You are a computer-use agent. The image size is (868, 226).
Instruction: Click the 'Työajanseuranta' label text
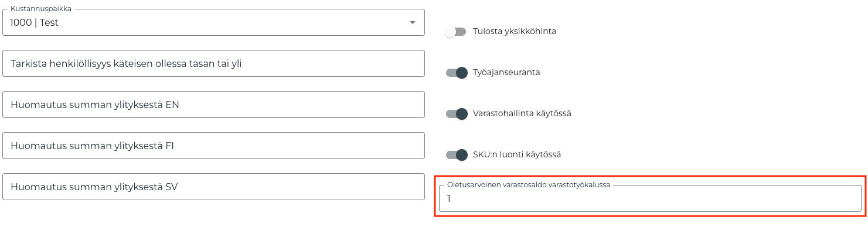pyautogui.click(x=506, y=73)
